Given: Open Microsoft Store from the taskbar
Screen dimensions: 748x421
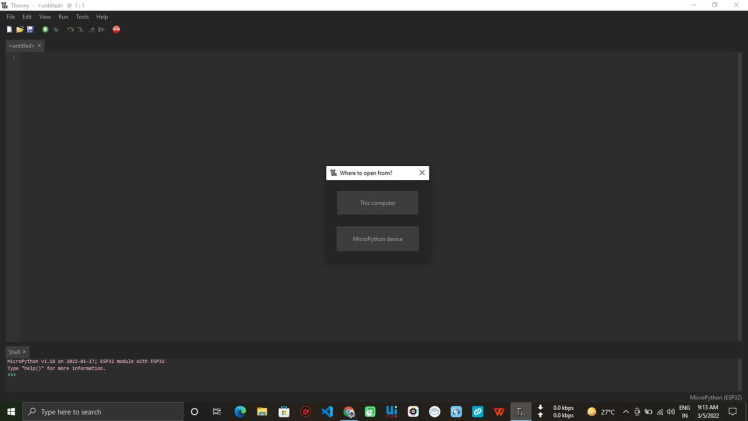Looking at the screenshot, I should [x=284, y=411].
